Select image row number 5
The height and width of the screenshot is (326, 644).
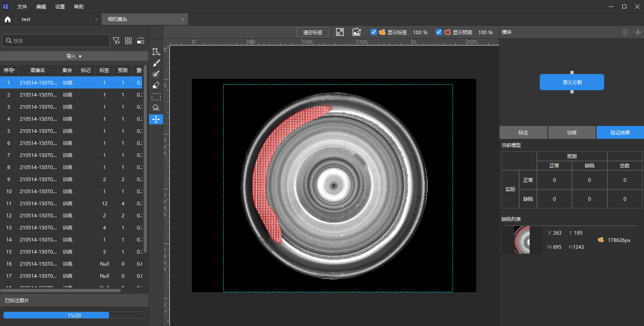(x=71, y=131)
